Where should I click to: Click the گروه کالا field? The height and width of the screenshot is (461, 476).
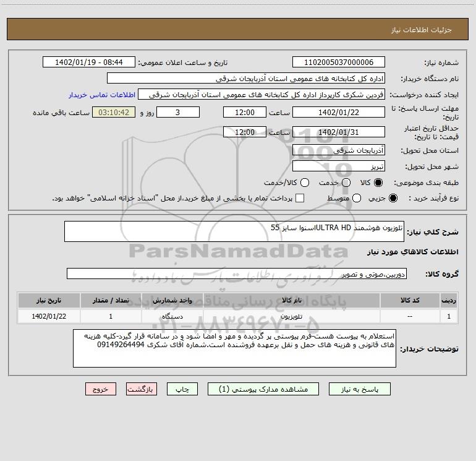coord(237,274)
